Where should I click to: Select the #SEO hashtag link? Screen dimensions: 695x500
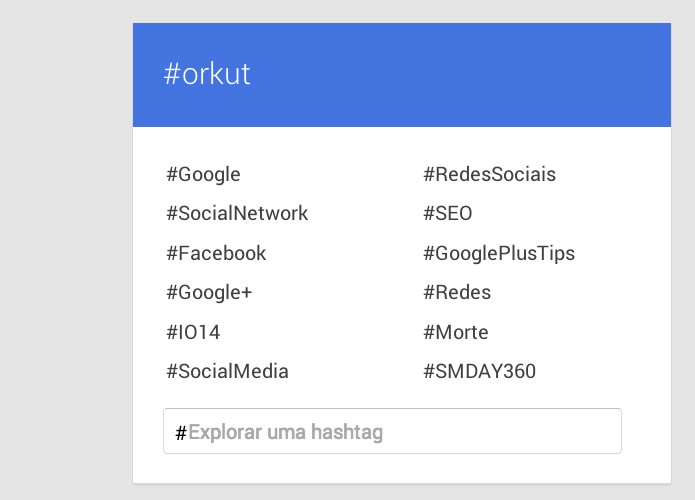tap(448, 213)
